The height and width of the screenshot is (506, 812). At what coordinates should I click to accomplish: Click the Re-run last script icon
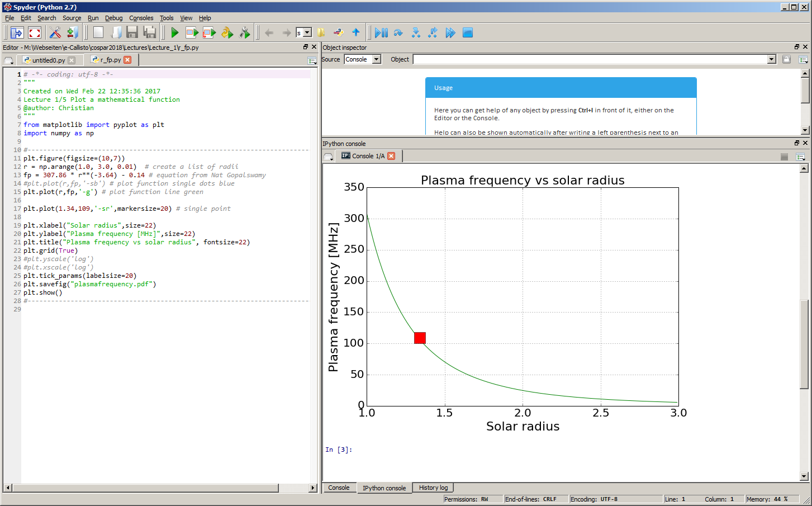coord(227,33)
